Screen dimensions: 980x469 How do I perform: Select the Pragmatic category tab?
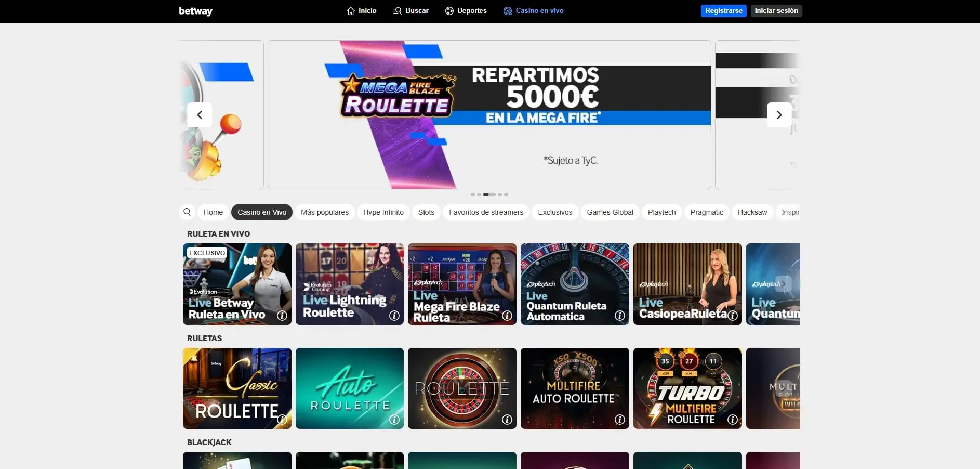(707, 212)
